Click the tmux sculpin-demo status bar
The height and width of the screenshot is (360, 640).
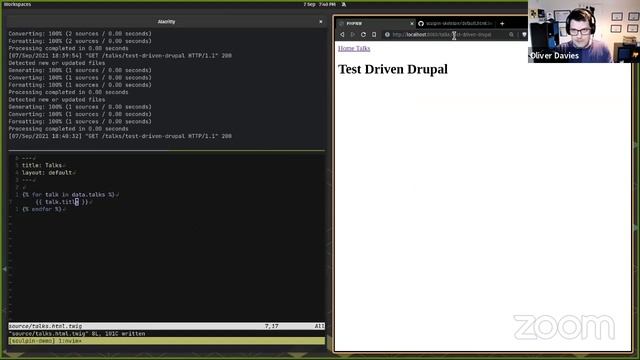[167, 341]
